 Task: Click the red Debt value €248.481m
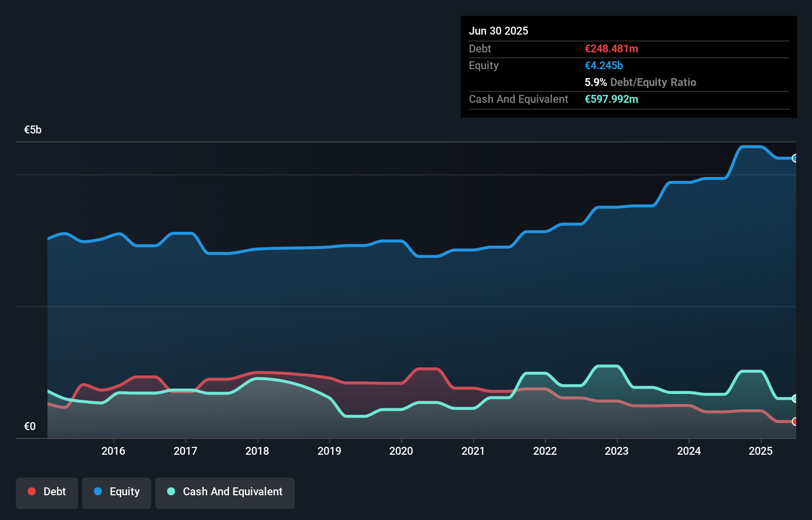pos(611,48)
